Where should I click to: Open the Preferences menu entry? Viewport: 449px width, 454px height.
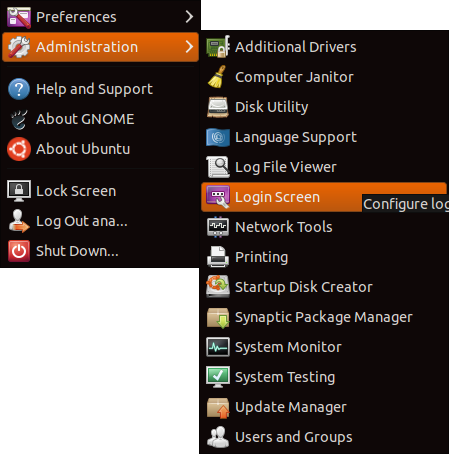[100, 17]
